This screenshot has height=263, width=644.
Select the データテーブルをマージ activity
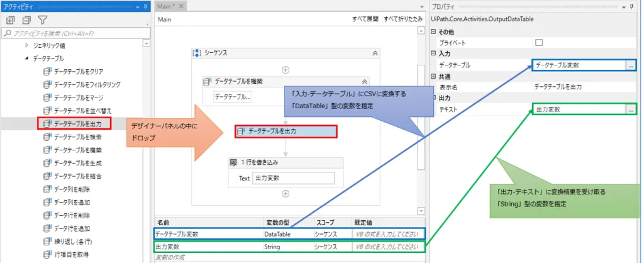(74, 98)
